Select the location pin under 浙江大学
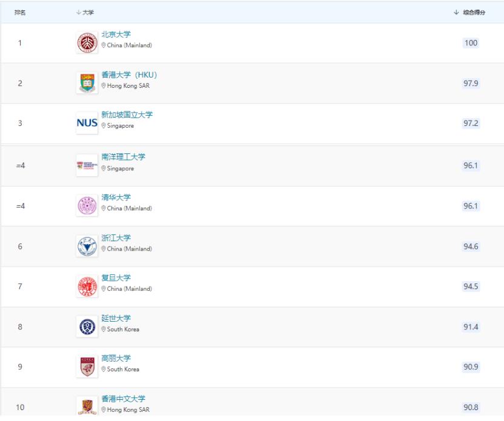The width and height of the screenshot is (504, 421). tap(104, 249)
